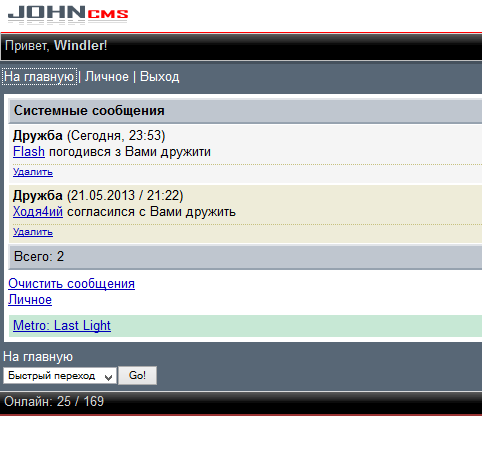The image size is (482, 450).
Task: Delete the Ходя4ий friendship message via Удалить
Action: pyautogui.click(x=33, y=232)
